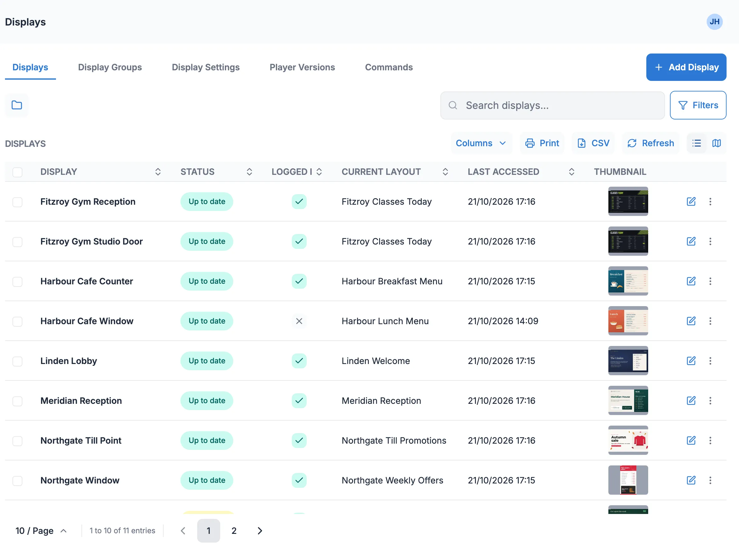Switch to map view
This screenshot has width=739, height=560.
tap(716, 143)
